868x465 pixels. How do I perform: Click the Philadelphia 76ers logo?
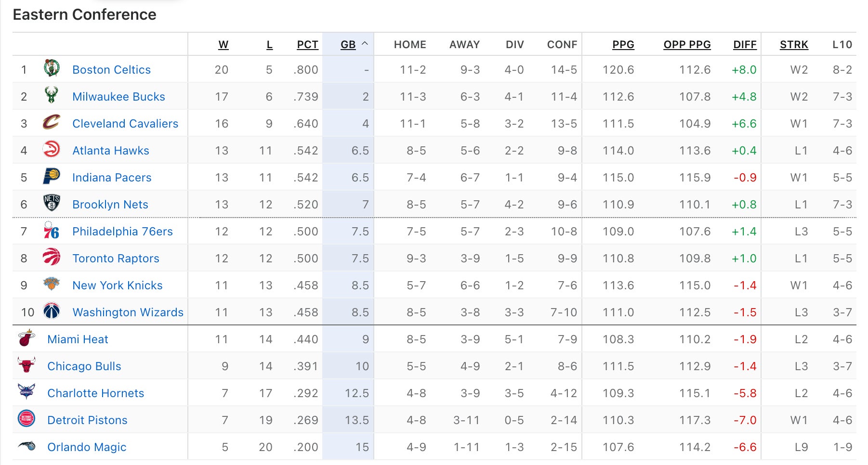(x=52, y=231)
